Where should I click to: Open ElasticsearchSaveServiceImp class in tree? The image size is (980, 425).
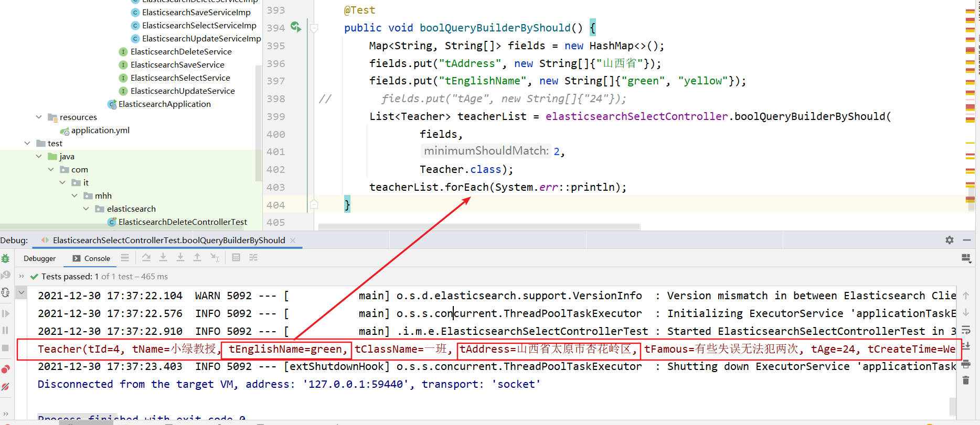coord(196,12)
